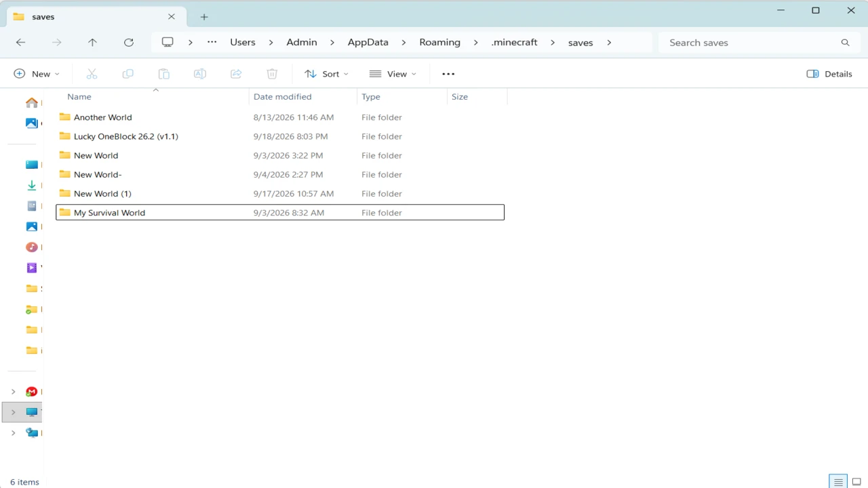Click the search magnifier icon
868x488 pixels.
pyautogui.click(x=845, y=42)
